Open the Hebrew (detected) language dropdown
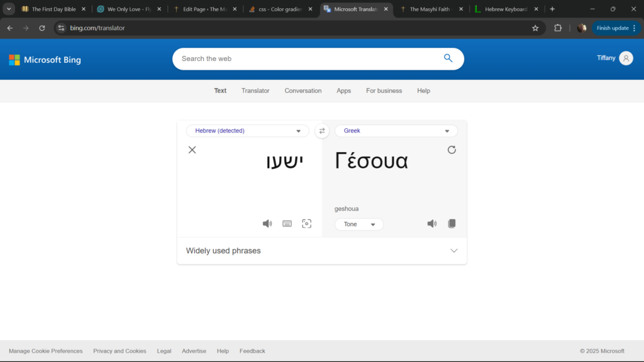The height and width of the screenshot is (362, 644). click(248, 131)
